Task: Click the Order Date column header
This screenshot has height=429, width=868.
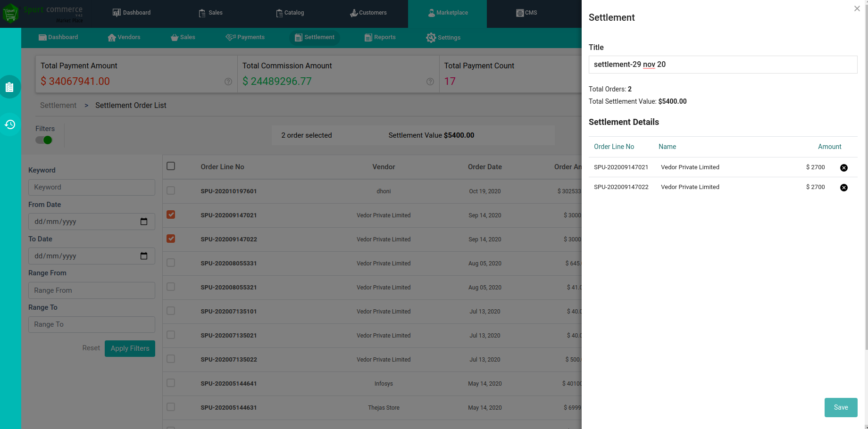Action: coord(484,167)
